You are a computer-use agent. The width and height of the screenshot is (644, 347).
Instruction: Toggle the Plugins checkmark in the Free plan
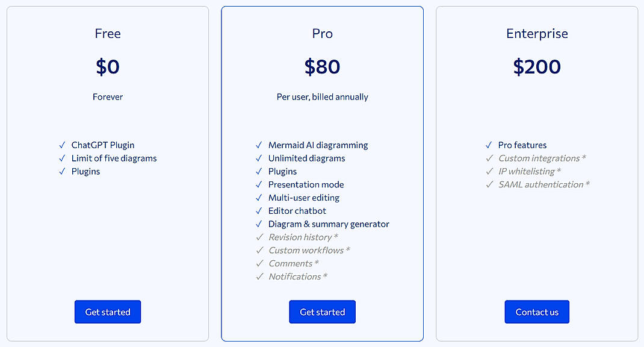click(62, 171)
